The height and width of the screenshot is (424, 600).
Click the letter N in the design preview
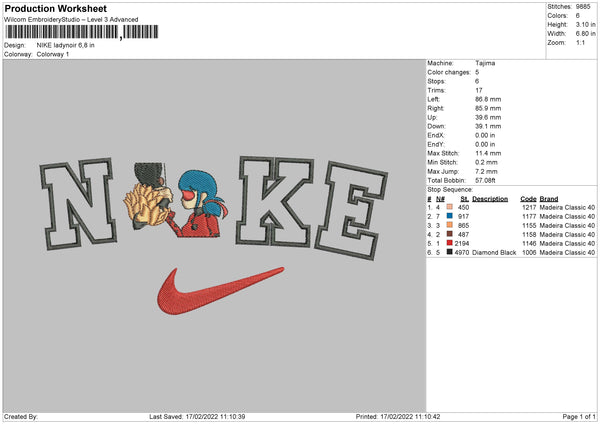point(78,203)
